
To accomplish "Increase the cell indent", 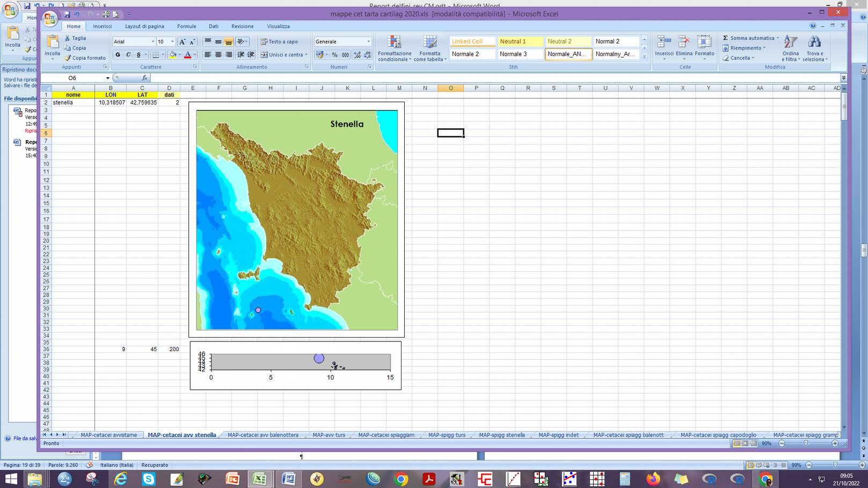I will tap(251, 55).
